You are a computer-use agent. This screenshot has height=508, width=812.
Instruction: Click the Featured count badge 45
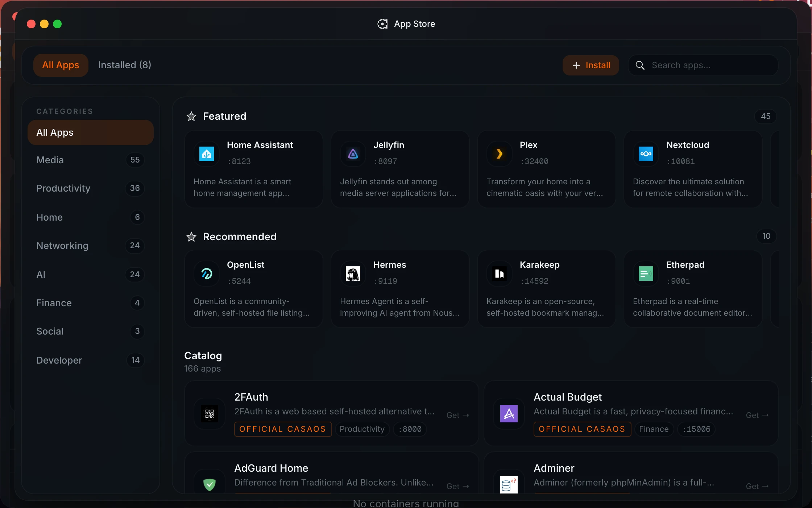pos(766,116)
